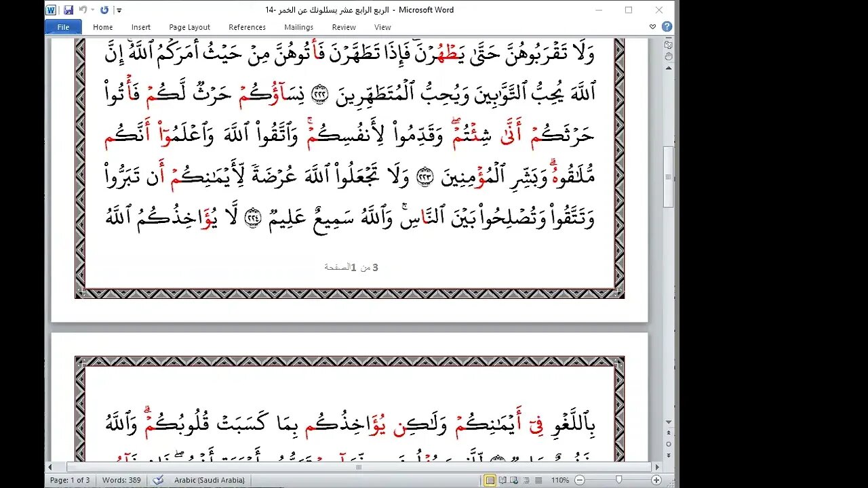This screenshot has height=488, width=868.
Task: Click 'Page: 1 of 3' in status bar
Action: tap(71, 480)
